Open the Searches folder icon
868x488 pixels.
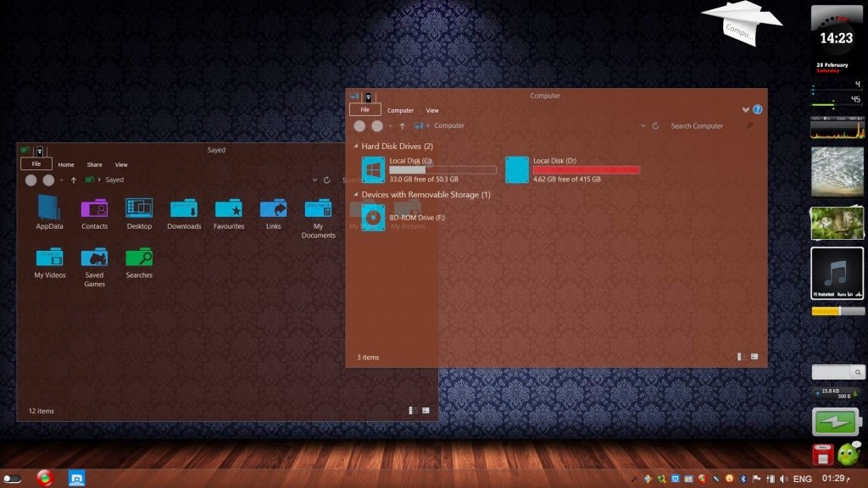[x=139, y=258]
